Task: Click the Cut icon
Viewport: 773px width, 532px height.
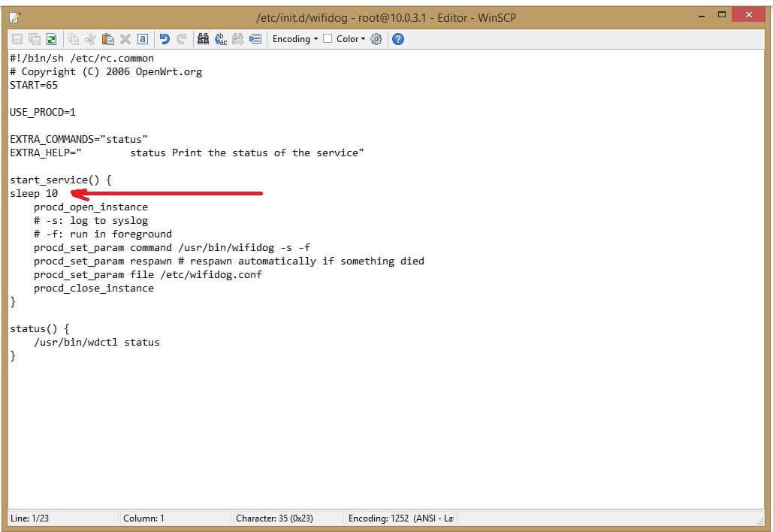Action: [91, 39]
